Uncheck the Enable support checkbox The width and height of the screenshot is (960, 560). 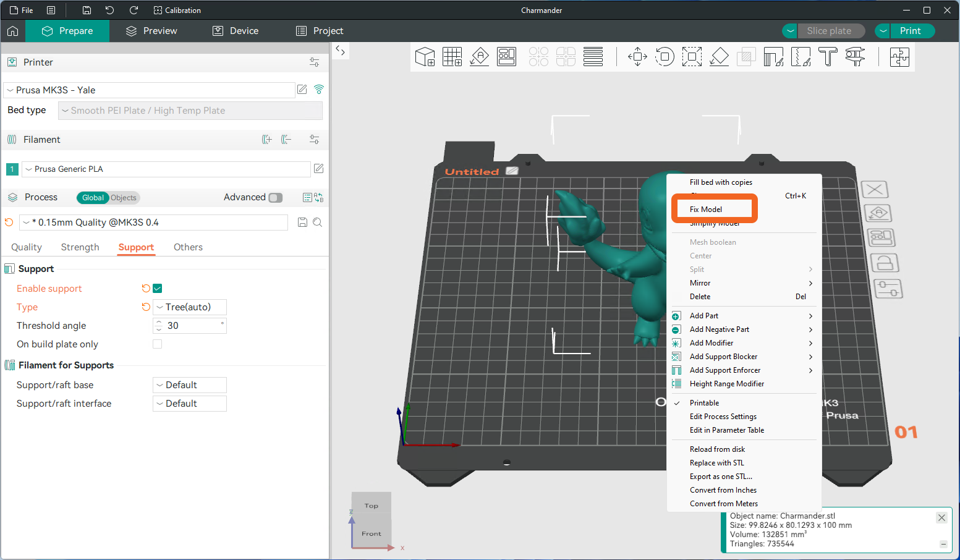(157, 289)
